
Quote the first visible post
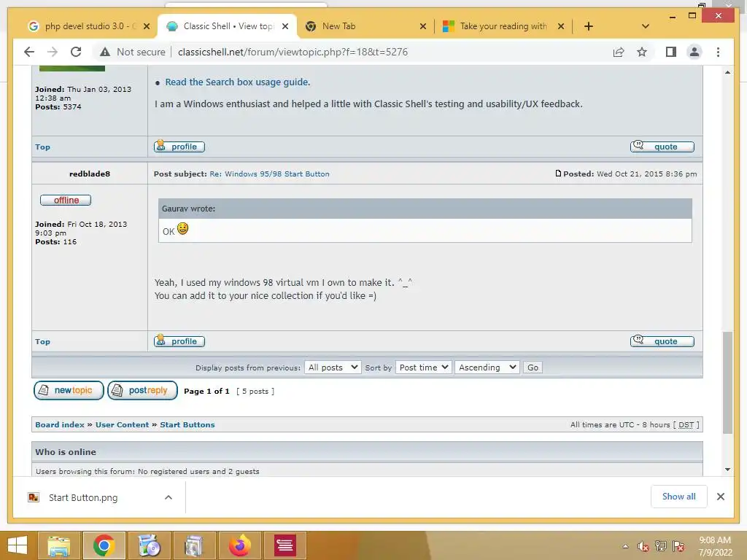click(662, 147)
